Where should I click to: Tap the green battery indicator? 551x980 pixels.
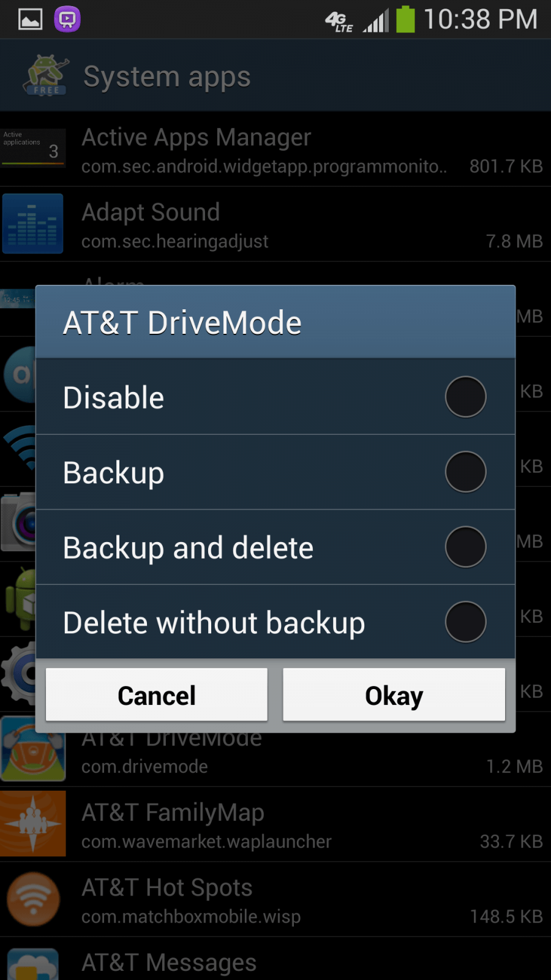click(405, 19)
